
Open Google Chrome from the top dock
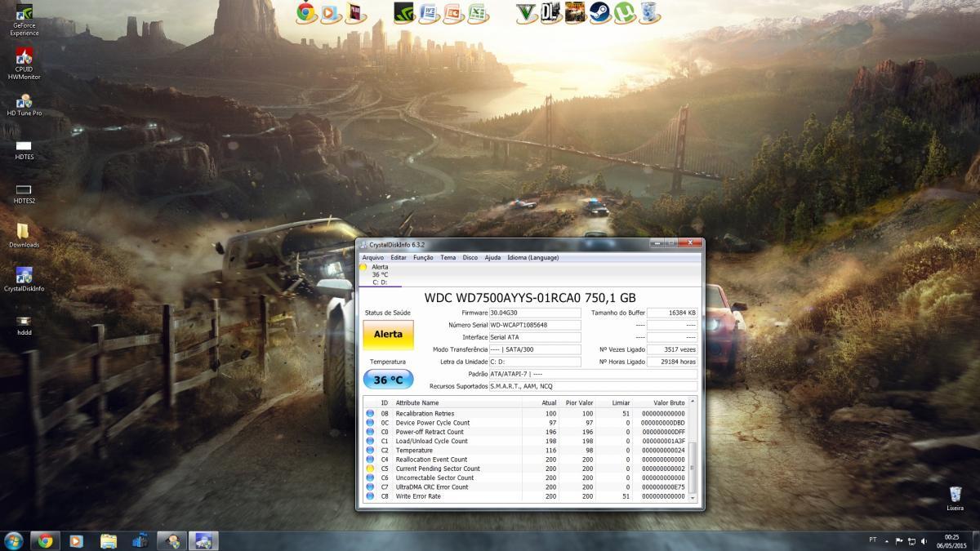click(306, 12)
